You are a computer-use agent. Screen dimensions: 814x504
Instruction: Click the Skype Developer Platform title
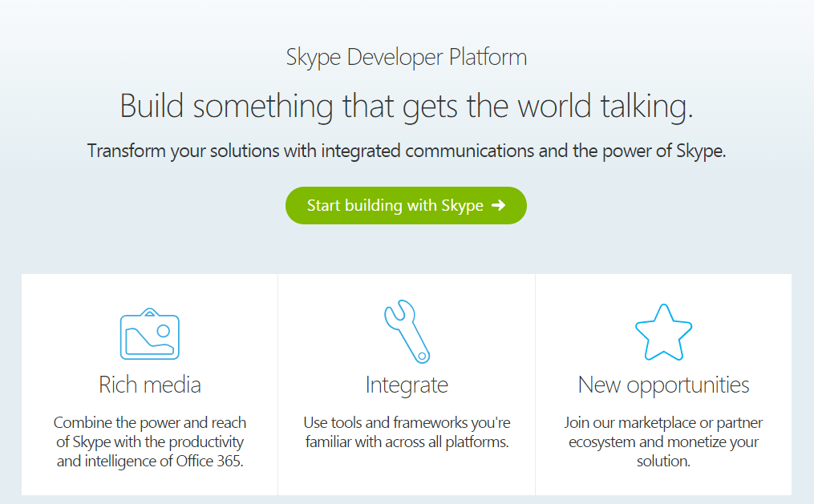point(407,58)
